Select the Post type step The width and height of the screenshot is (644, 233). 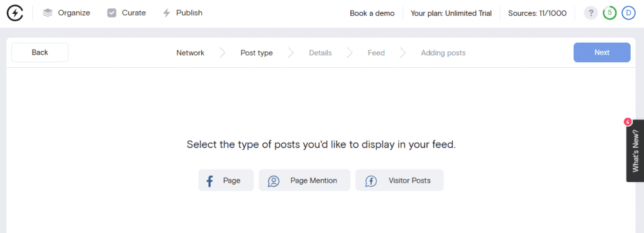click(257, 53)
